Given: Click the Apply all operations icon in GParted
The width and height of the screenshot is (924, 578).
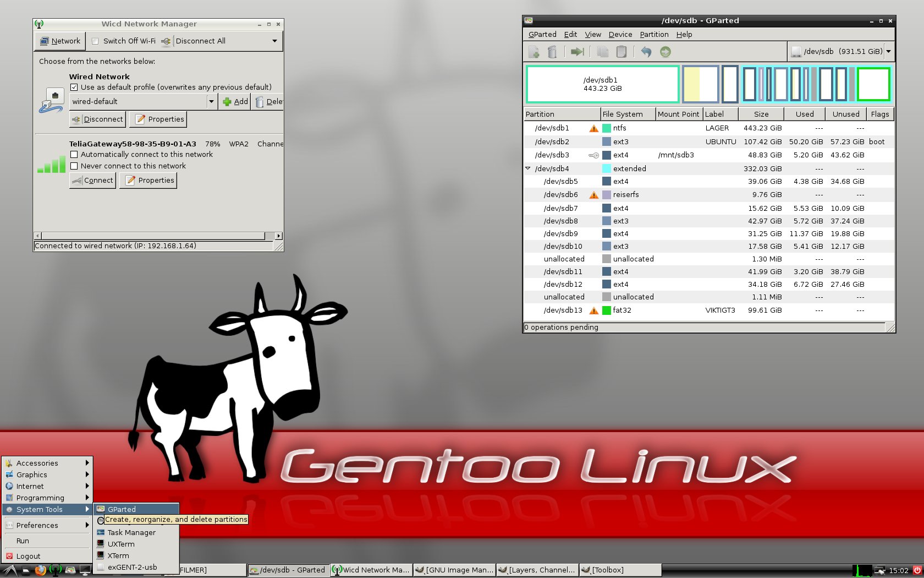Looking at the screenshot, I should coord(665,52).
